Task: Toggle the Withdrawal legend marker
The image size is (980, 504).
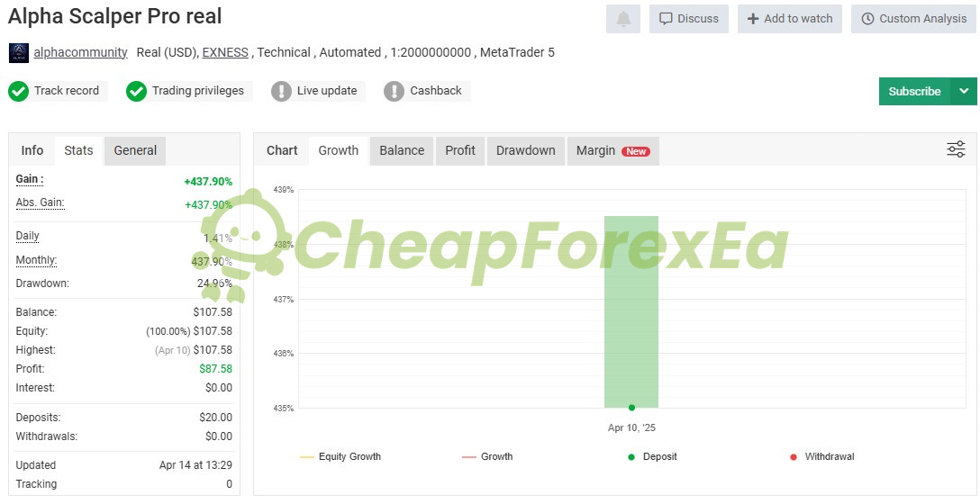Action: [x=821, y=456]
